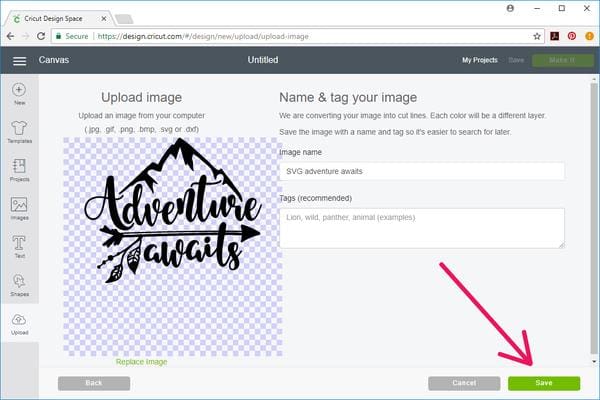The width and height of the screenshot is (600, 400).
Task: Open My Projects in the header
Action: (480, 60)
